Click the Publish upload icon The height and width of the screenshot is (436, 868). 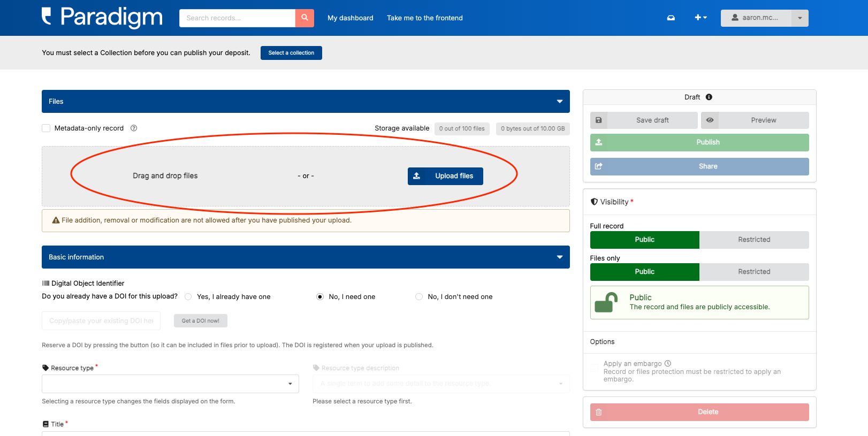tap(599, 142)
